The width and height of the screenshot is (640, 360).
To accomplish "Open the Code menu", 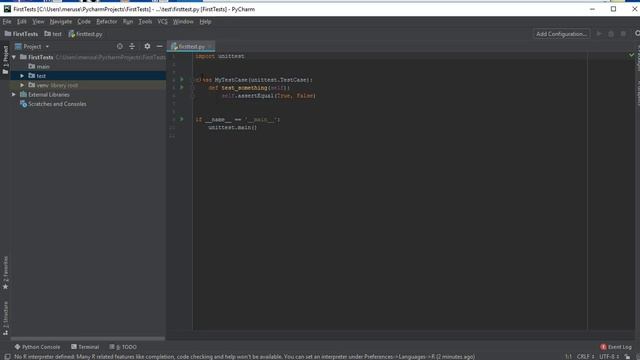I will [x=84, y=22].
